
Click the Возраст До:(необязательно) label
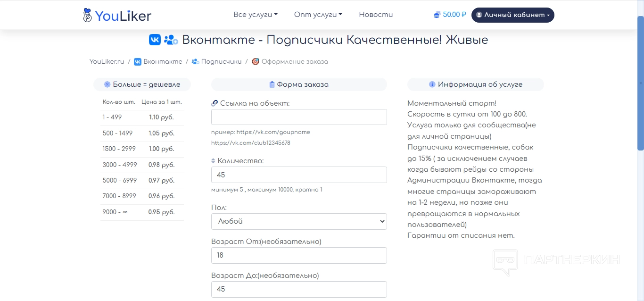pyautogui.click(x=265, y=276)
